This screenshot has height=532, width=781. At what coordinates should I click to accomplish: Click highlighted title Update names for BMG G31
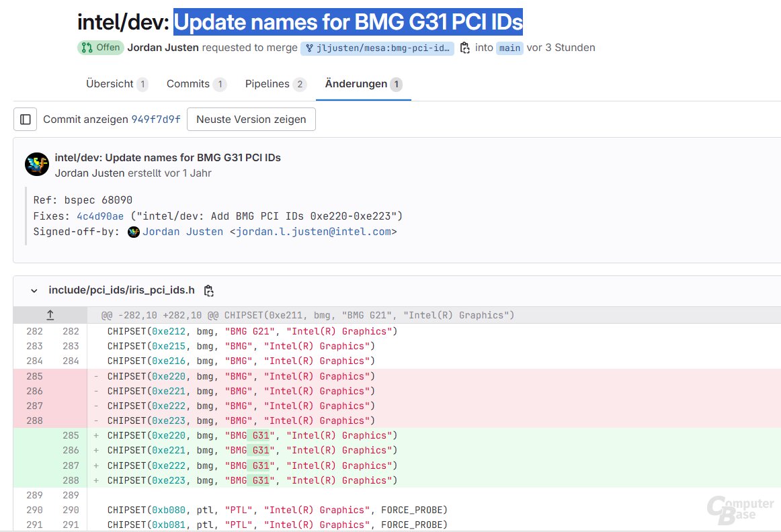pos(348,22)
